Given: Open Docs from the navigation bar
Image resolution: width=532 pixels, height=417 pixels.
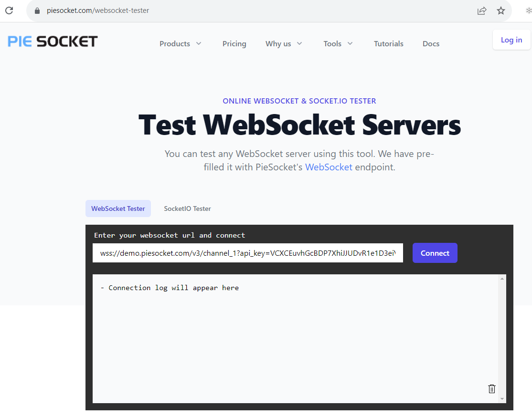Looking at the screenshot, I should 431,44.
